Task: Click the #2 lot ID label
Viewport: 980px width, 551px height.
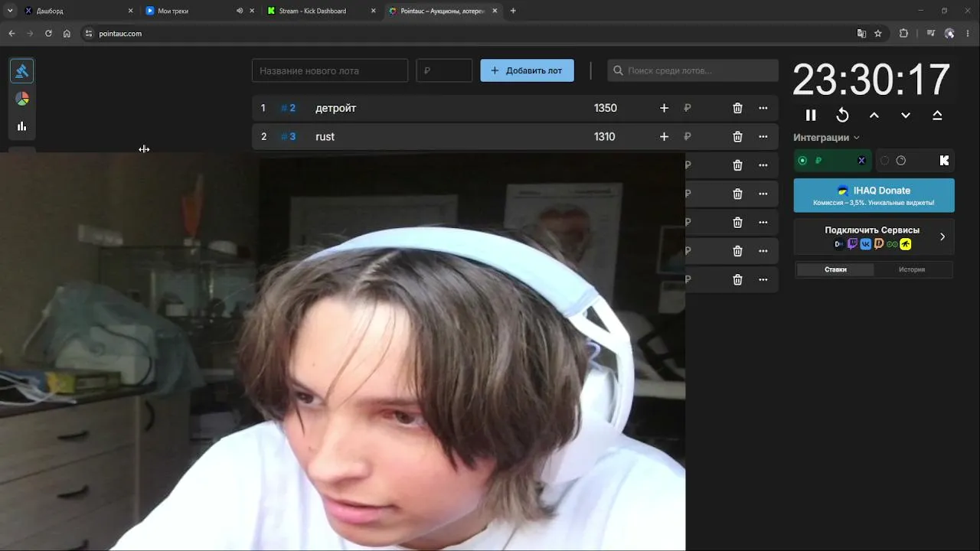Action: 288,108
